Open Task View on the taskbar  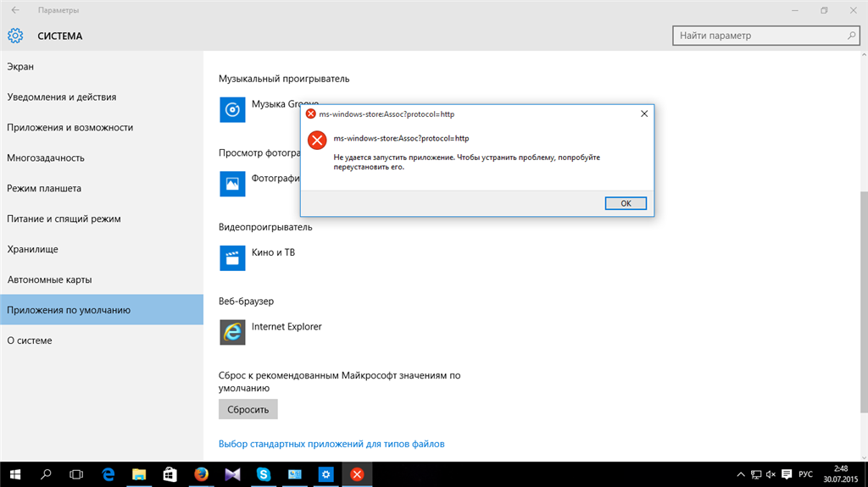76,474
